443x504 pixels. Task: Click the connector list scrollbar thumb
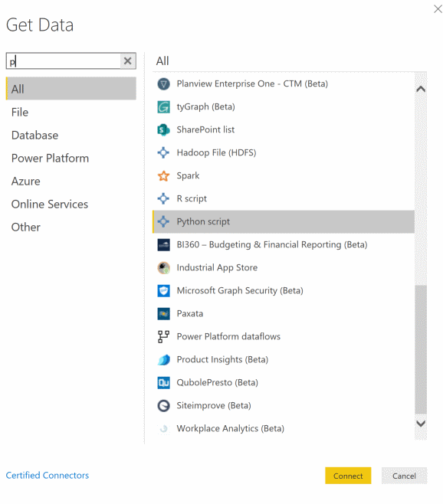click(421, 349)
